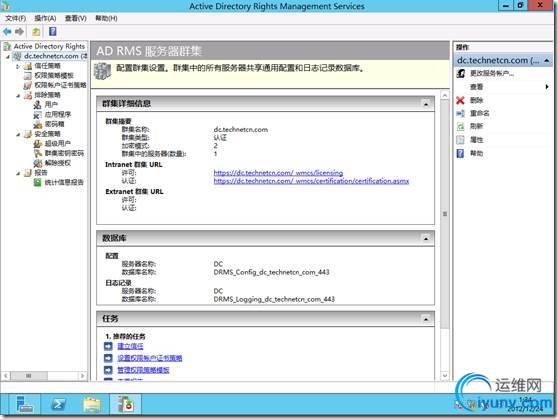Collapse the 任务 section

426,319
